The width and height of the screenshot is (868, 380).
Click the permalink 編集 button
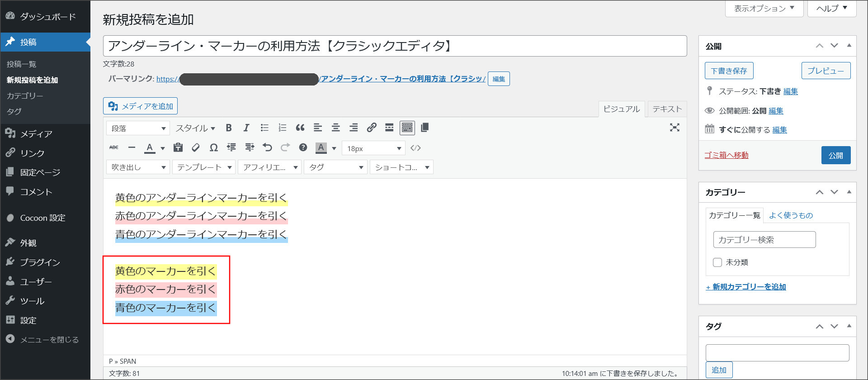[499, 79]
